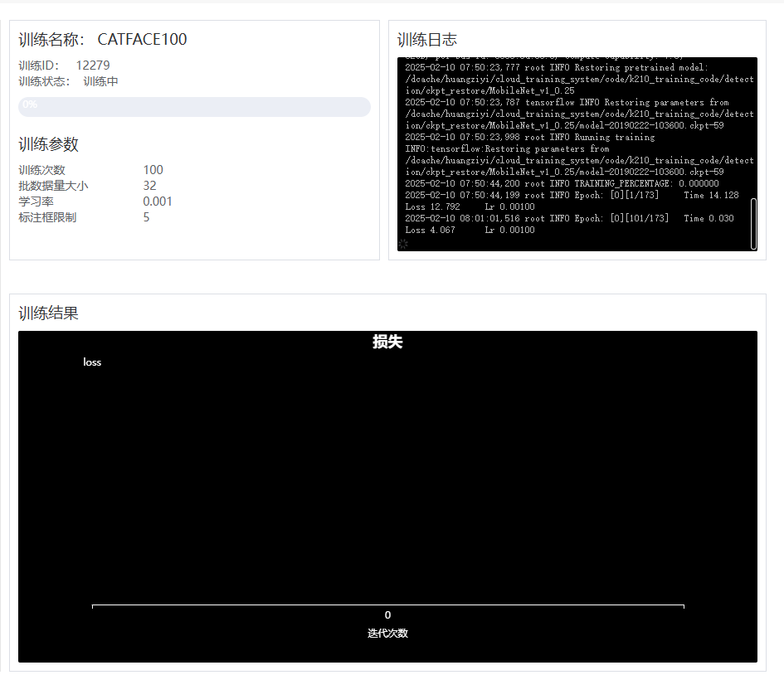Click the 训练日志 panel heading
The width and height of the screenshot is (784, 675).
427,40
